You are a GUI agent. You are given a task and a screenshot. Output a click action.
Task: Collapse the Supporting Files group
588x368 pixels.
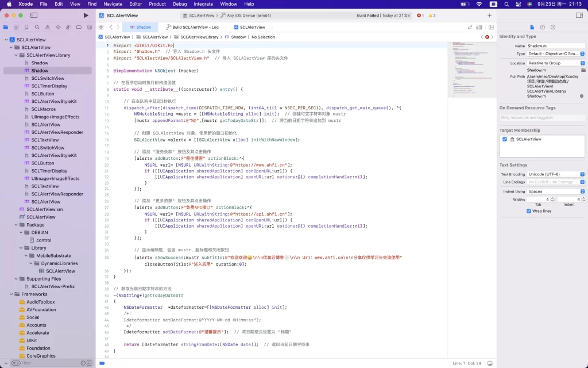point(16,279)
